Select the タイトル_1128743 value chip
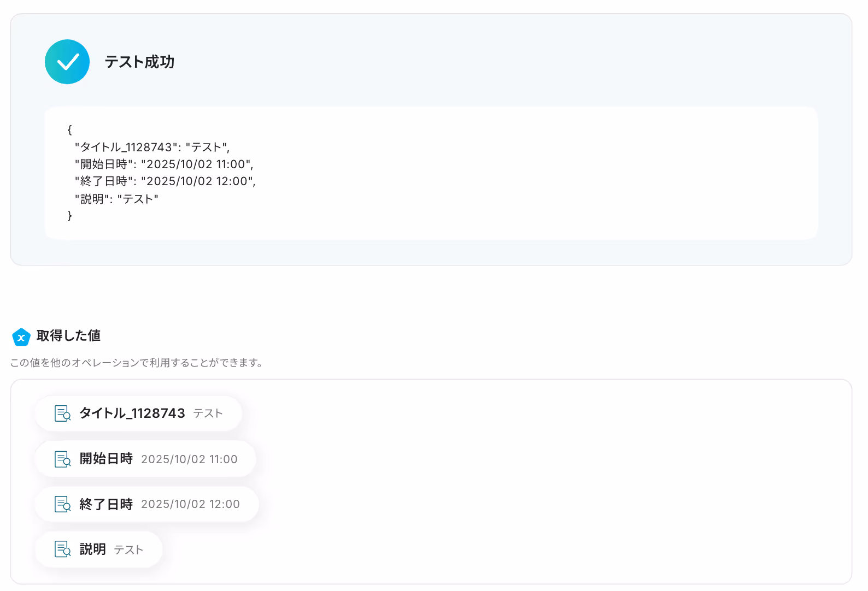The width and height of the screenshot is (868, 591). (x=138, y=413)
